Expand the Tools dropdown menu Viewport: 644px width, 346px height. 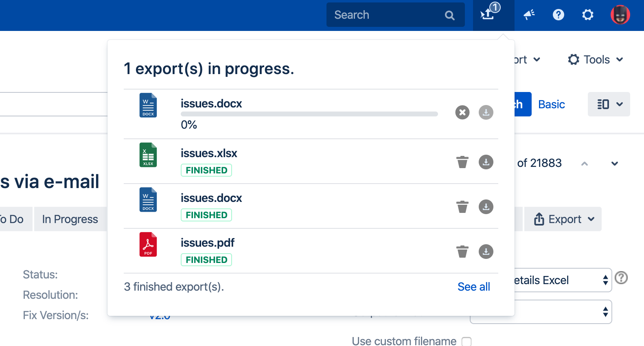click(x=596, y=60)
